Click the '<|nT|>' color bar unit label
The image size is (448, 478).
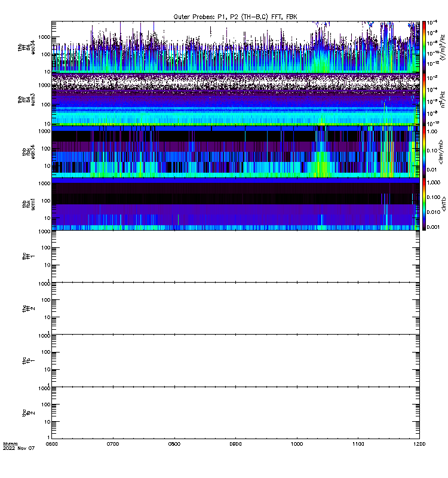coord(443,204)
